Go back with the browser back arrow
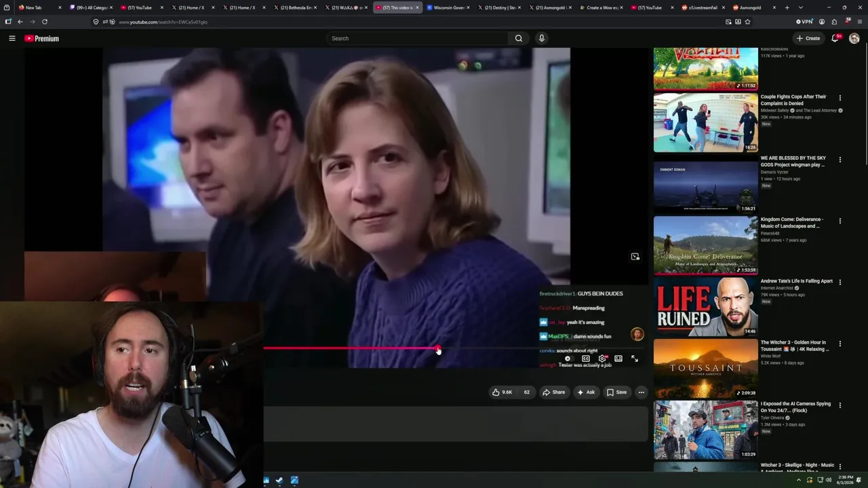 coord(20,22)
